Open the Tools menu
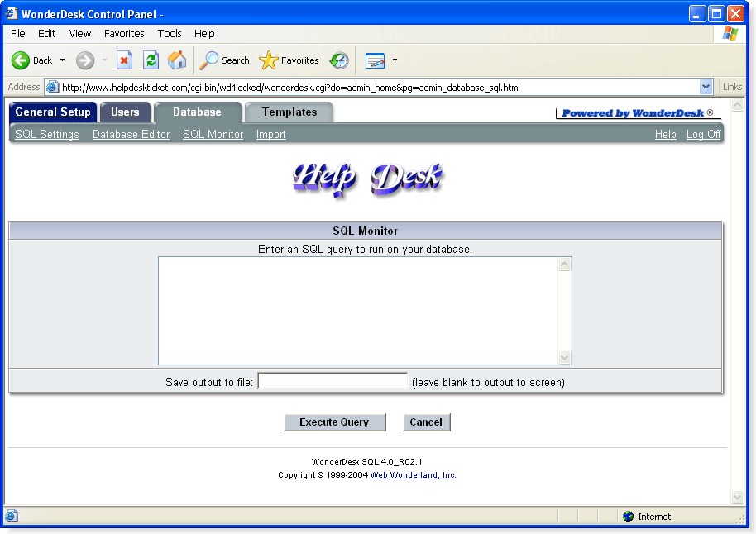This screenshot has height=534, width=756. 170,34
